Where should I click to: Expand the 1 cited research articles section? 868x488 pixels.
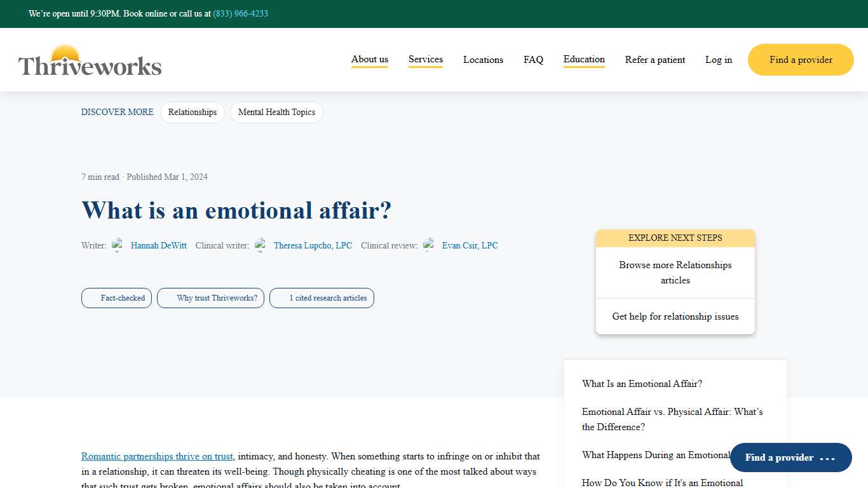322,297
